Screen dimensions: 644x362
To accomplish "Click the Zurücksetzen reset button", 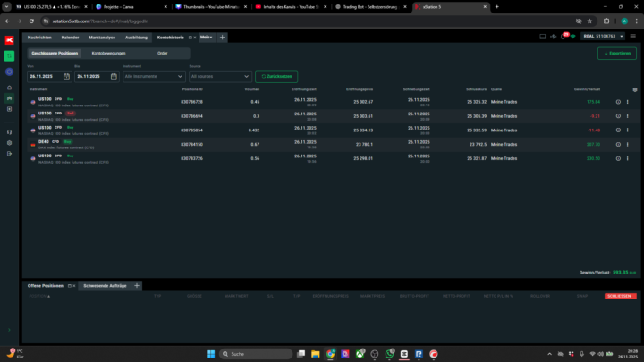I will click(276, 76).
